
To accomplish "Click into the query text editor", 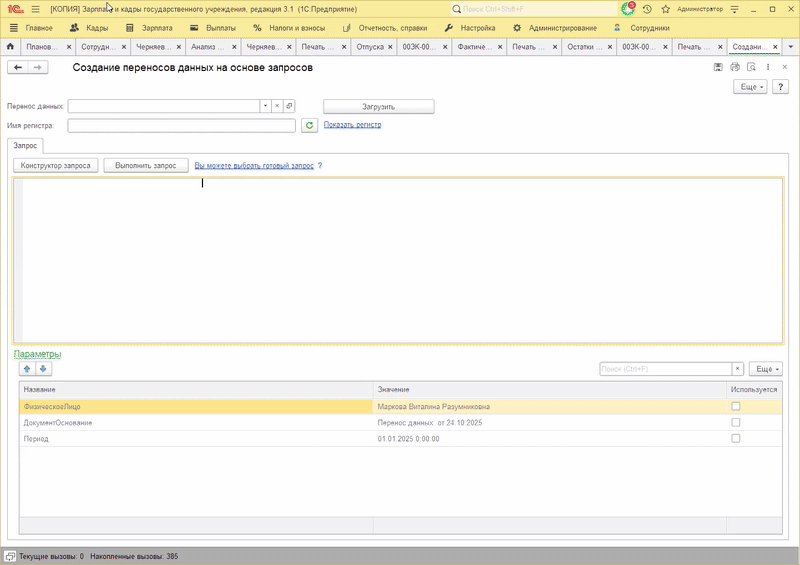I will tap(398, 260).
